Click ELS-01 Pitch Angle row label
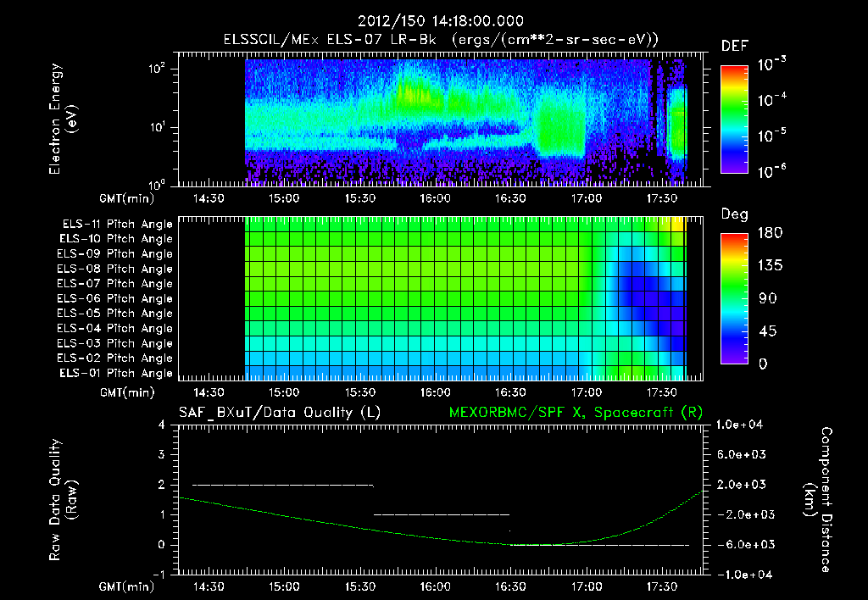The width and height of the screenshot is (868, 600). point(115,373)
